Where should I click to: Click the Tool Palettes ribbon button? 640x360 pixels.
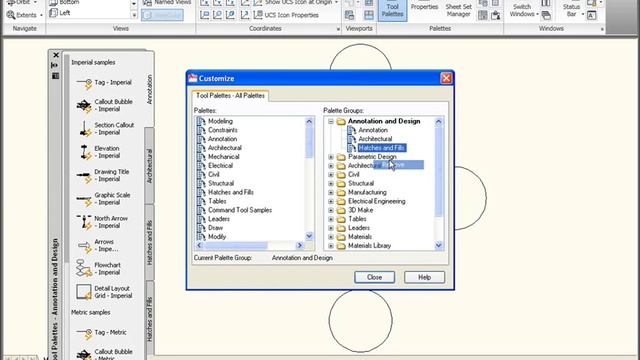click(392, 10)
